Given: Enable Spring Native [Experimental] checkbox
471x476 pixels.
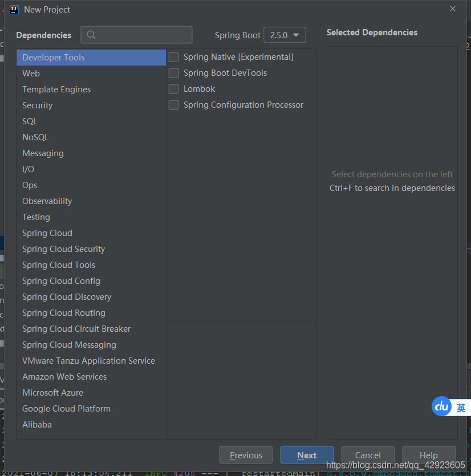Looking at the screenshot, I should tap(174, 57).
